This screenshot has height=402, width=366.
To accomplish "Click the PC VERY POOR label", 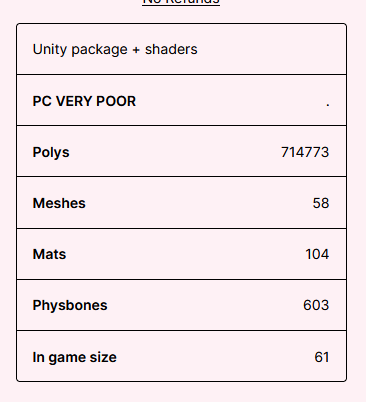I will 84,101.
